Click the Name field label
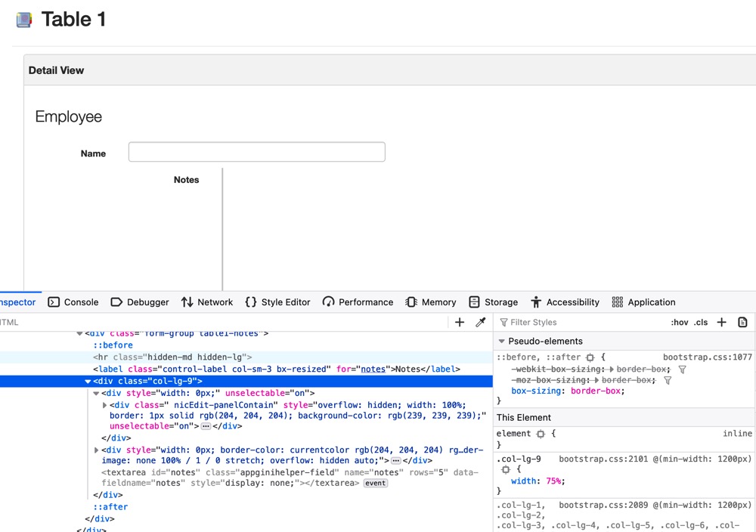This screenshot has width=756, height=532. coord(93,153)
